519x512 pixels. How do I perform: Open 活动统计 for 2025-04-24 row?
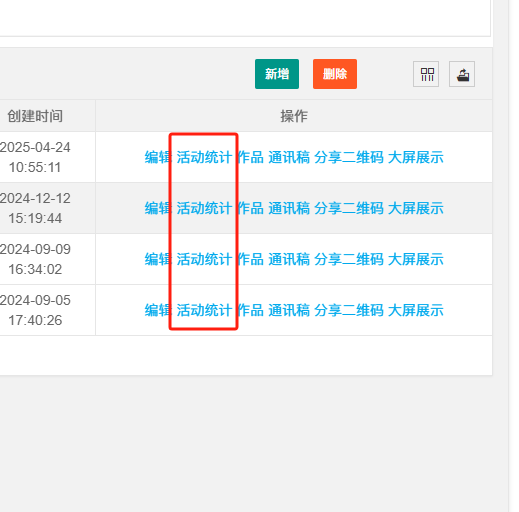pos(204,157)
